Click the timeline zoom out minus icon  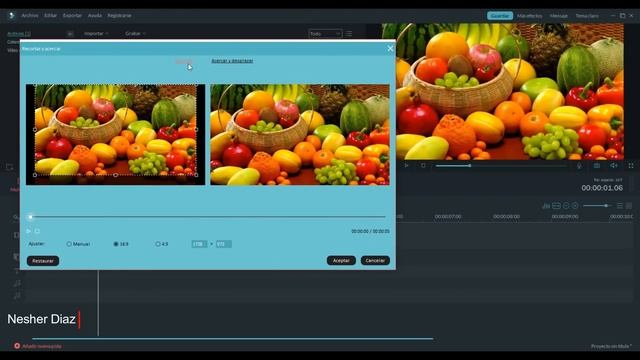click(566, 206)
